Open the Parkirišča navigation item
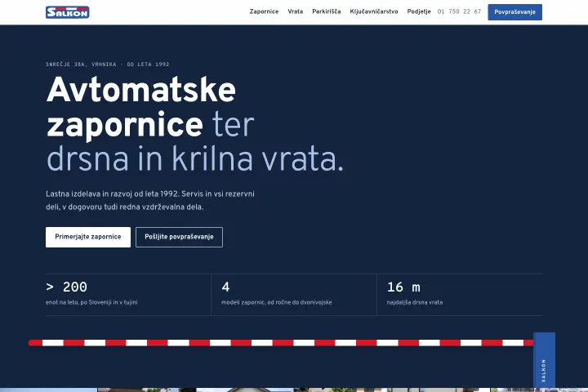 326,11
